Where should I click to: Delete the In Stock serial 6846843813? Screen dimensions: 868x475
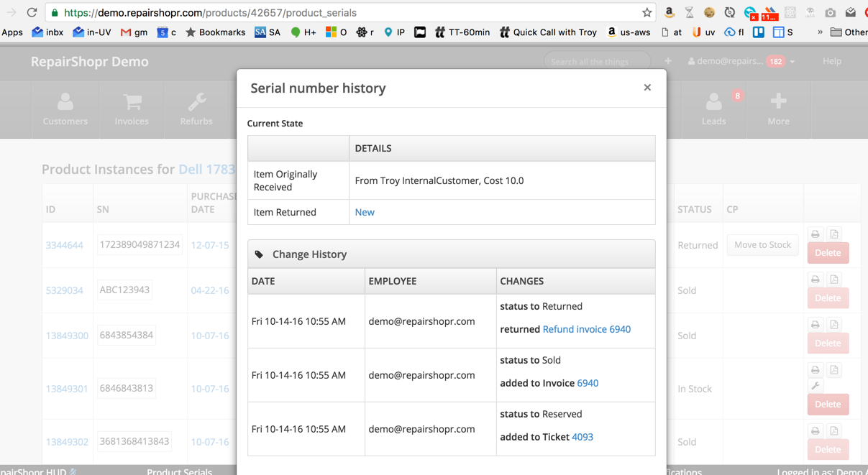(x=828, y=405)
